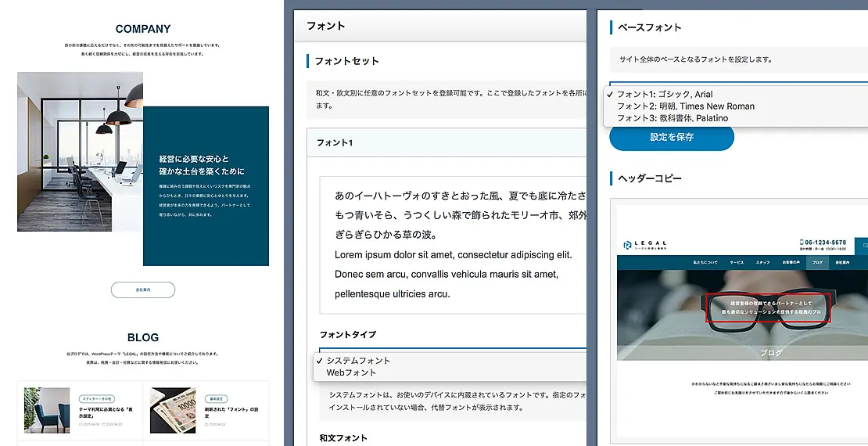This screenshot has height=446, width=868.
Task: Select システムフォント in the font type list
Action: [358, 360]
